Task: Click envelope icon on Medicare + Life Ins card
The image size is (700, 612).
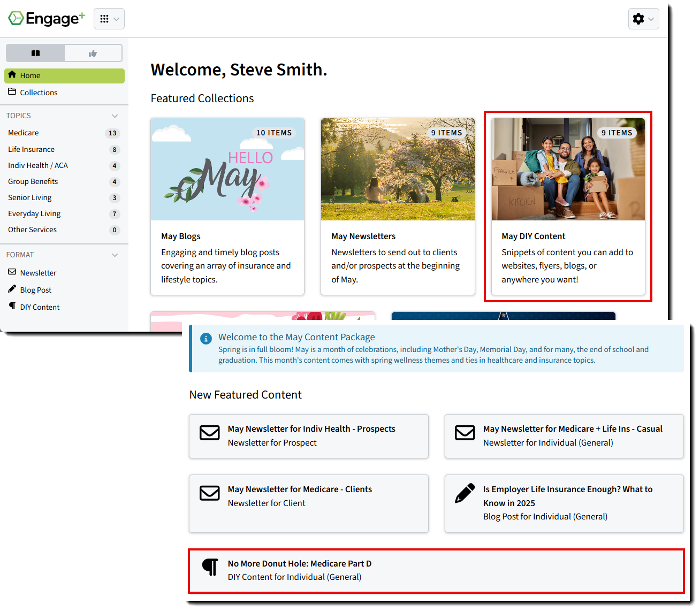Action: coord(465,432)
